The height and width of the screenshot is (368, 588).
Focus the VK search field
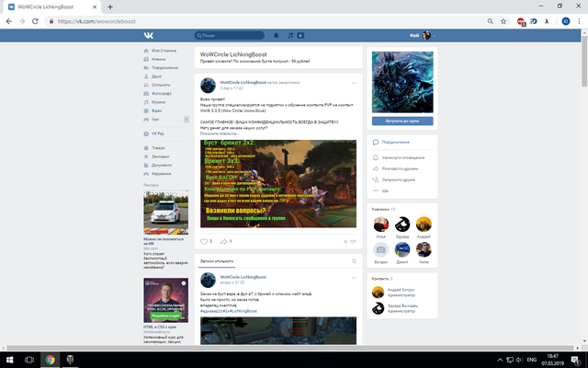coord(229,35)
